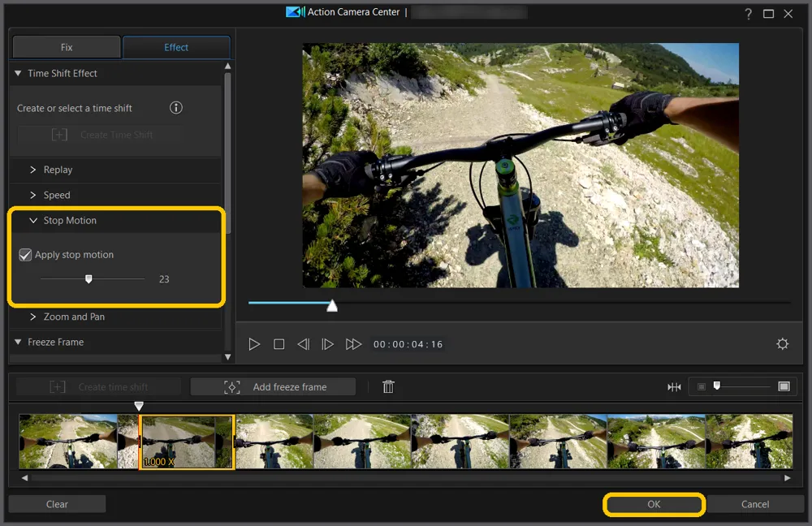Viewport: 812px width, 526px height.
Task: Click the preview seek bar handle
Action: coord(332,306)
